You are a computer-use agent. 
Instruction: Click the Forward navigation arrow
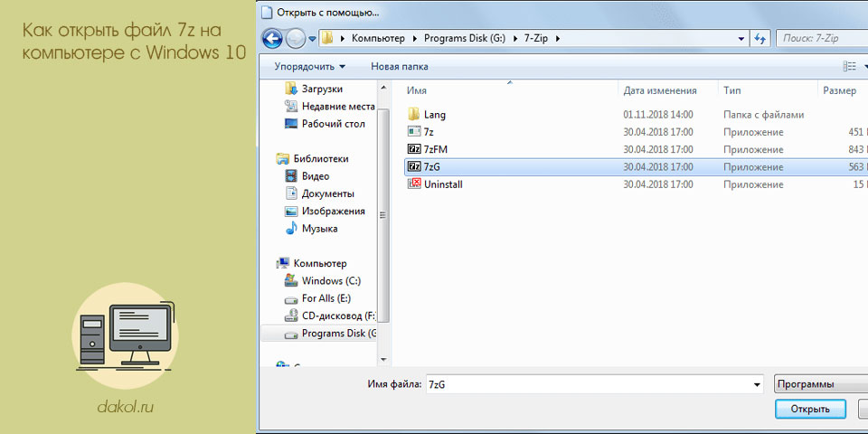tap(297, 39)
